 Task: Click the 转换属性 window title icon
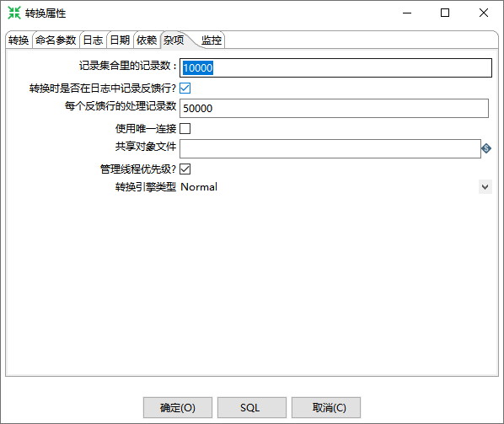point(14,13)
